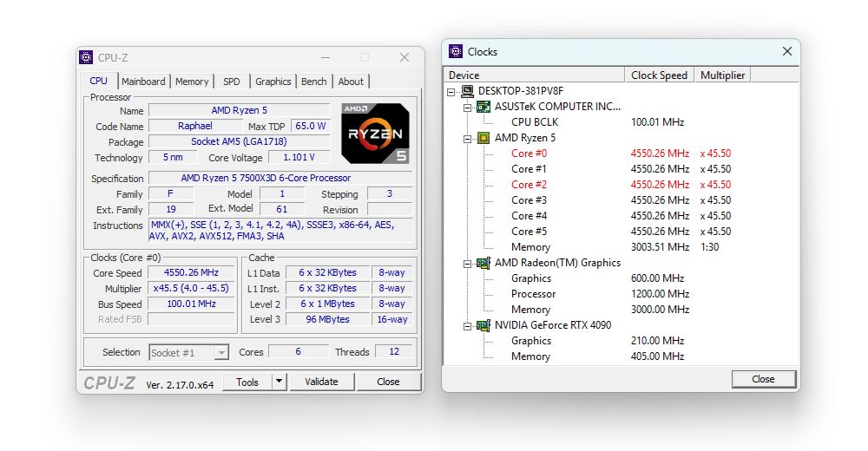
Task: Select Processor row under AMD Radeon
Action: pyautogui.click(x=533, y=294)
